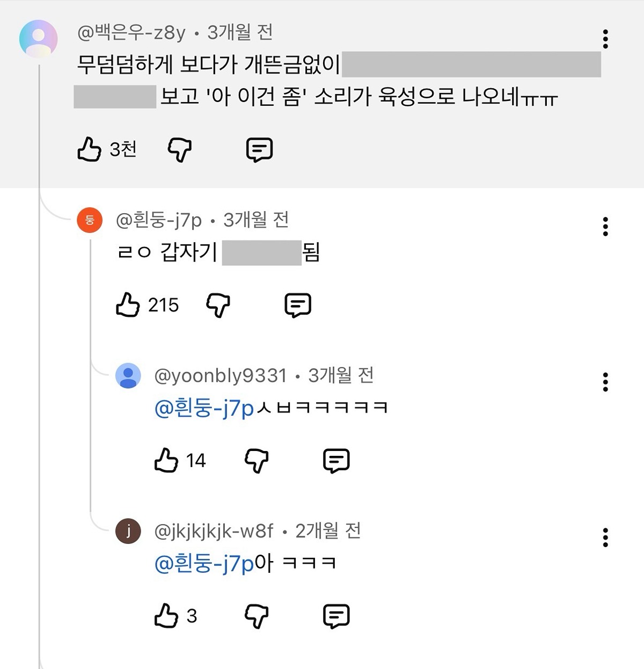Screen dimensions: 644x669
Task: Click the @흰둥-j7p mention in yoonbly9331's reply
Action: tap(204, 409)
